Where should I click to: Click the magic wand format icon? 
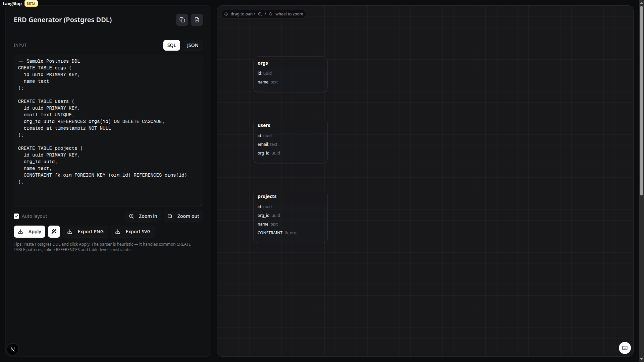[x=54, y=232]
